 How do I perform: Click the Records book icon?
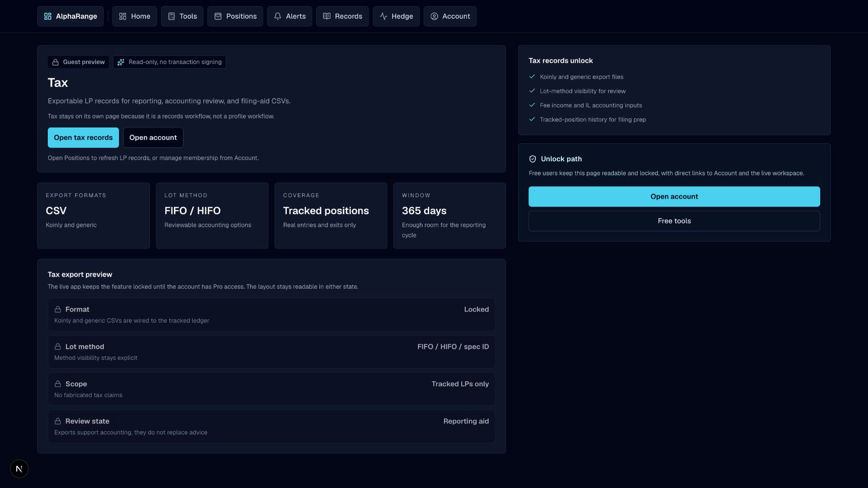327,16
